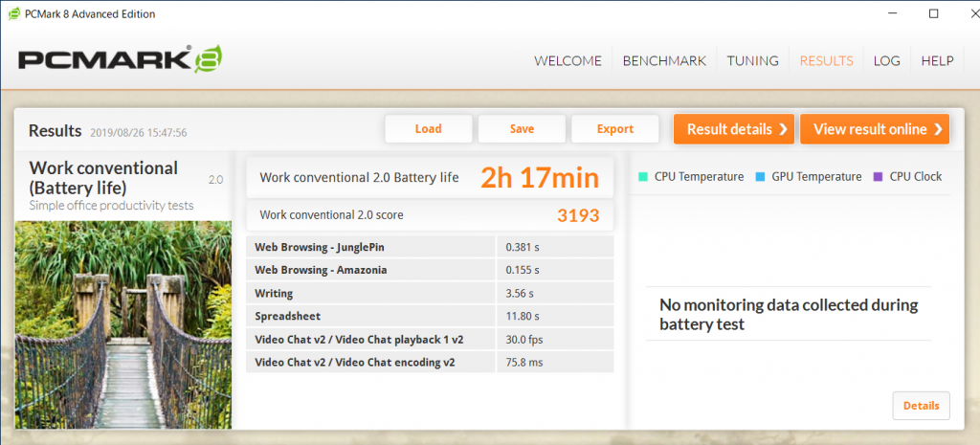Save the benchmark result

[x=522, y=129]
